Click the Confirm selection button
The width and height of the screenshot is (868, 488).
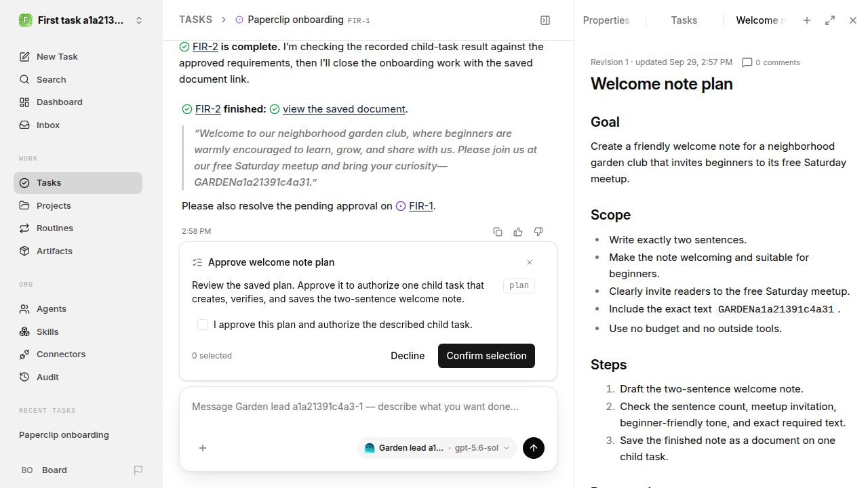pos(486,356)
